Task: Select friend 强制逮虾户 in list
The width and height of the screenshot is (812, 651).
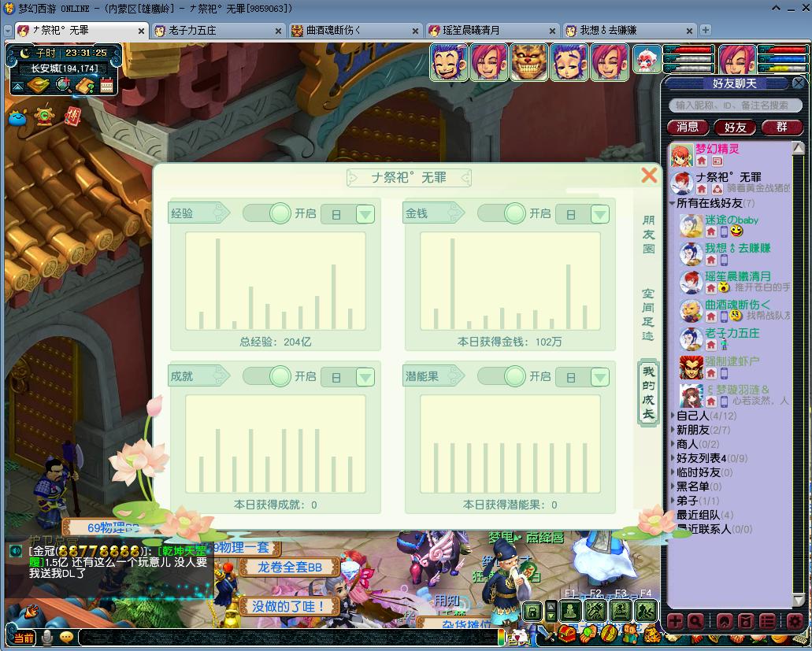Action: 735,366
